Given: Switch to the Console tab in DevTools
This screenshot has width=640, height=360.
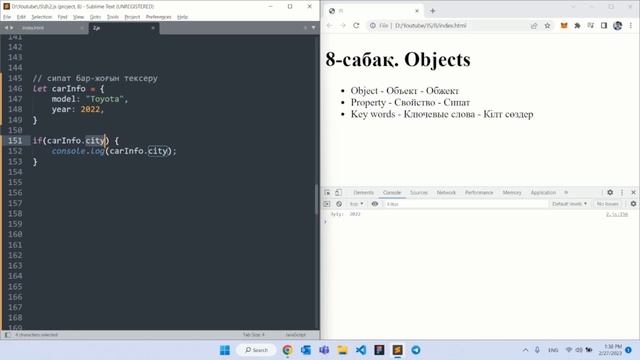Looking at the screenshot, I should coord(392,192).
